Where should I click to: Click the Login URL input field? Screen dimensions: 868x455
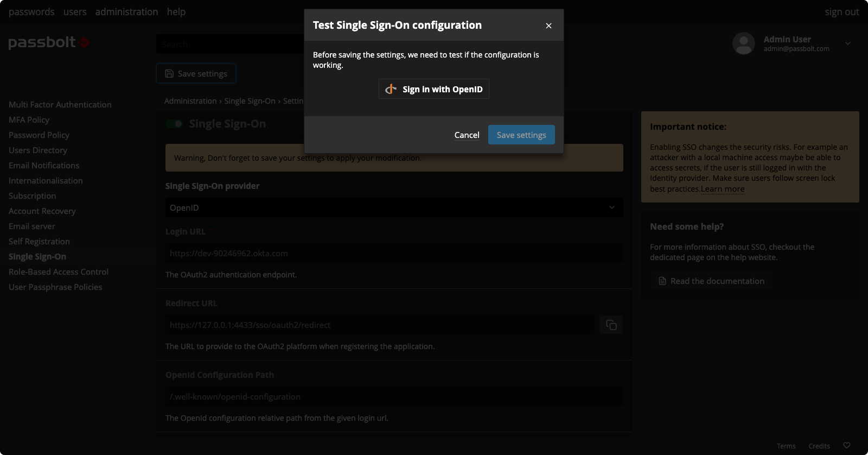394,253
